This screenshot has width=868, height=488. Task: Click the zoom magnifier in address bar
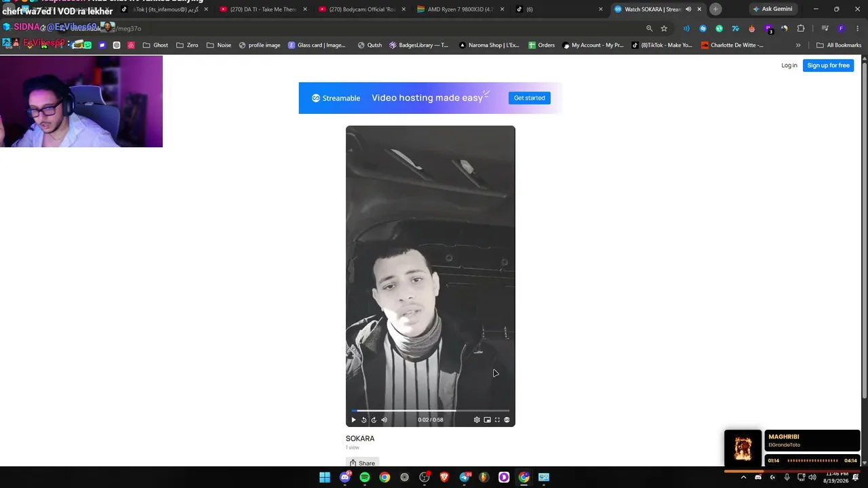pos(649,28)
